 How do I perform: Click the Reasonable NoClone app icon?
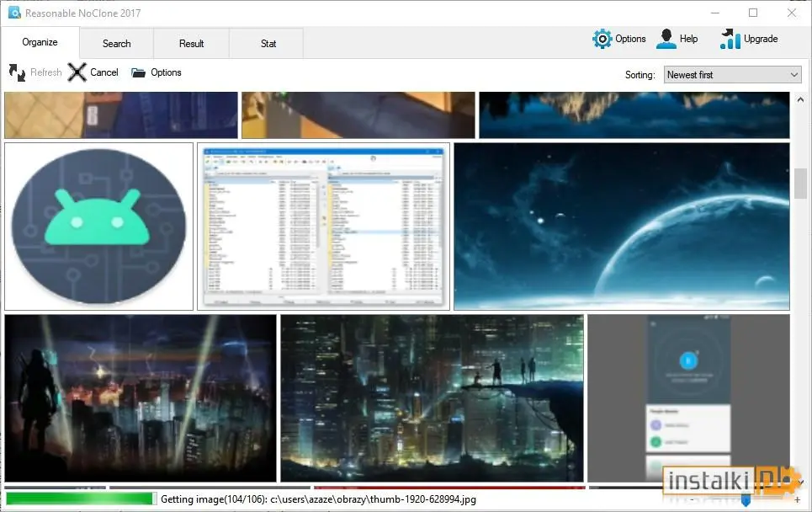pyautogui.click(x=14, y=13)
